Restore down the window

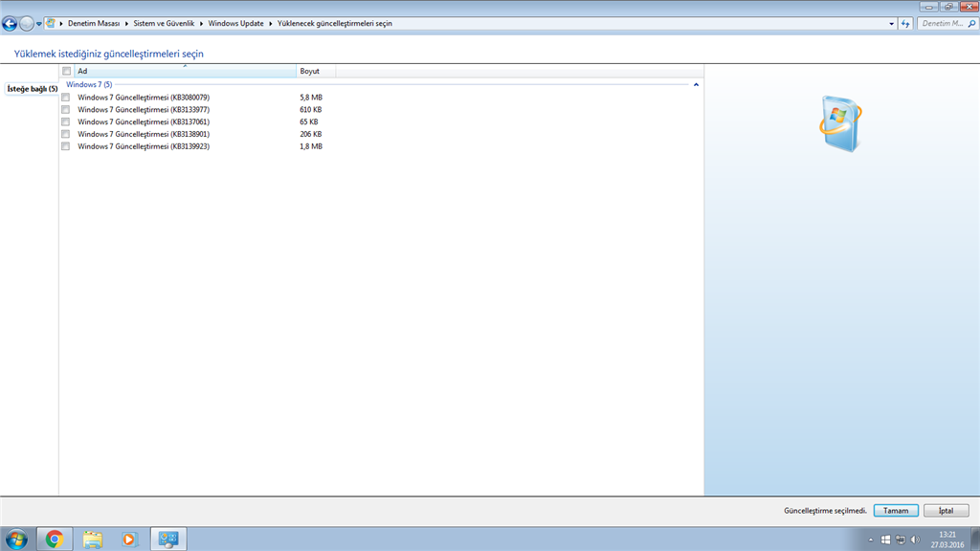coord(948,7)
